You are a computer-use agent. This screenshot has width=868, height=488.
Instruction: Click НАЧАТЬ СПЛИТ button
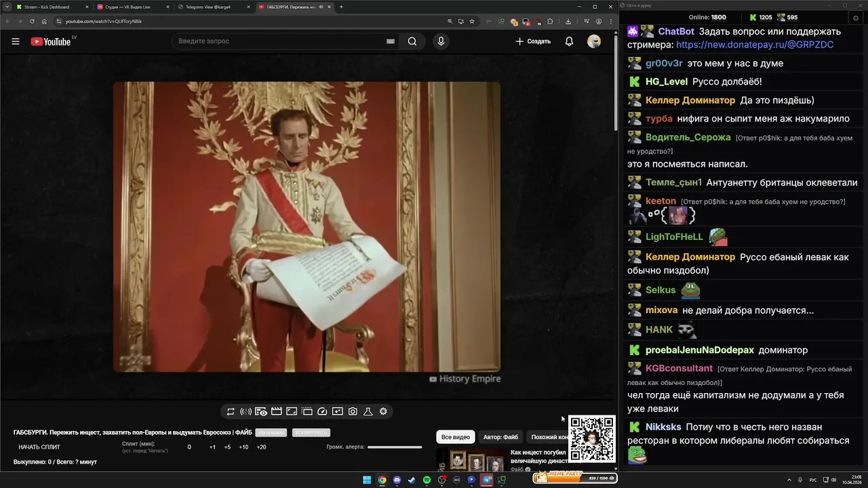tap(39, 447)
